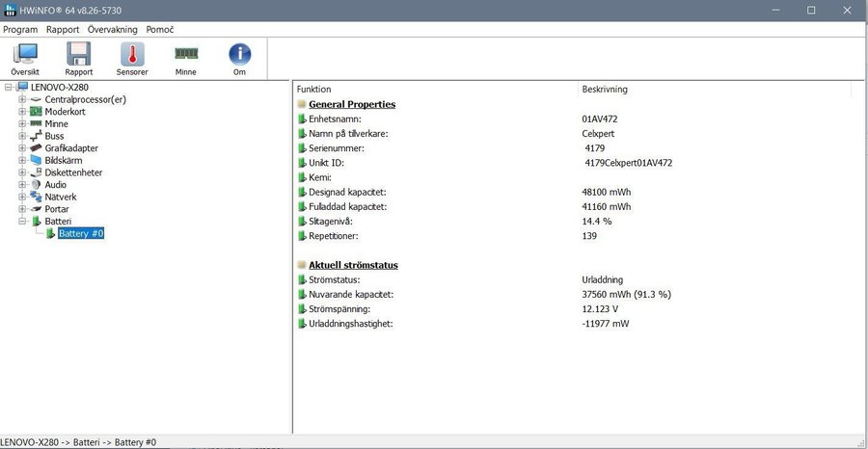The height and width of the screenshot is (449, 868).
Task: Click the status bar path text
Action: (x=78, y=442)
